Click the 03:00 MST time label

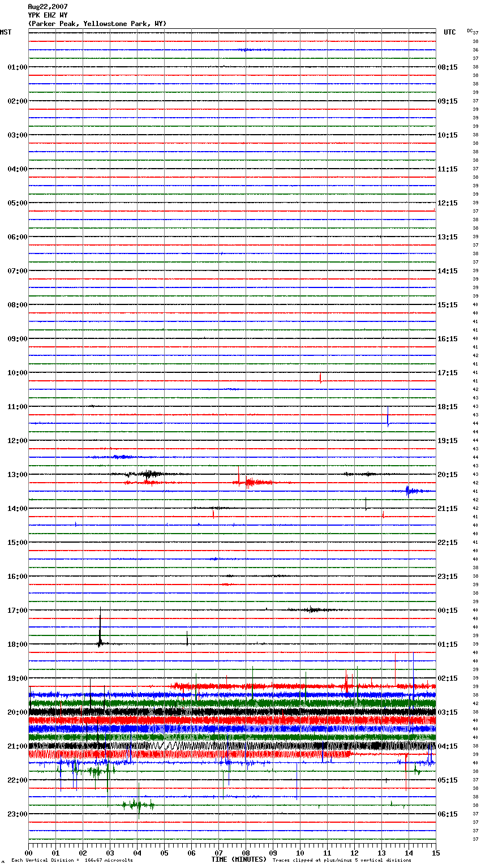coord(17,135)
